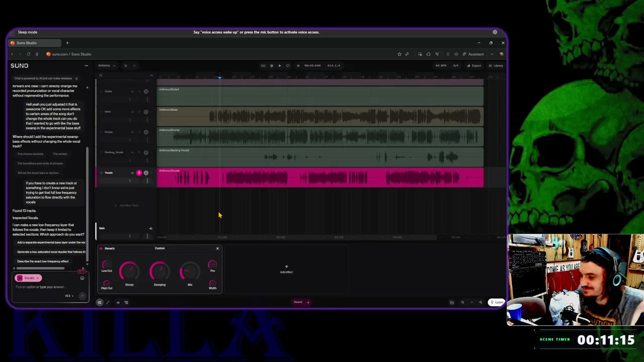The width and height of the screenshot is (644, 362).
Task: Collapse the track header panel arrows
Action: pos(151,76)
